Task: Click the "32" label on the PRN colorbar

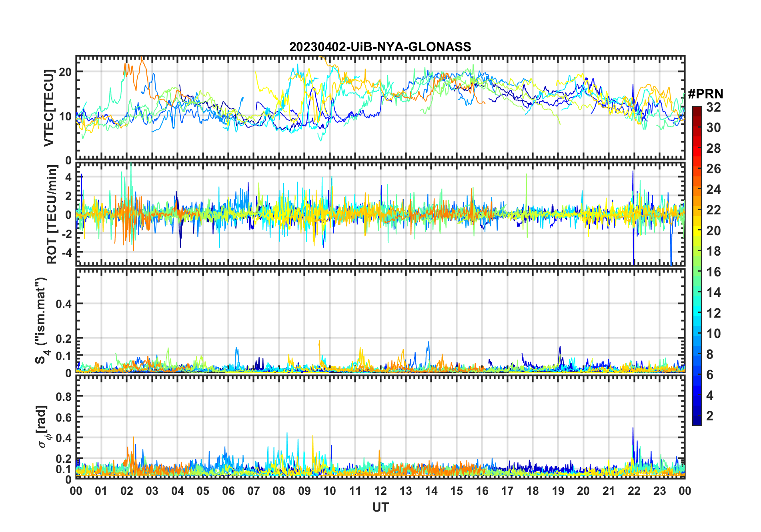Action: point(713,107)
